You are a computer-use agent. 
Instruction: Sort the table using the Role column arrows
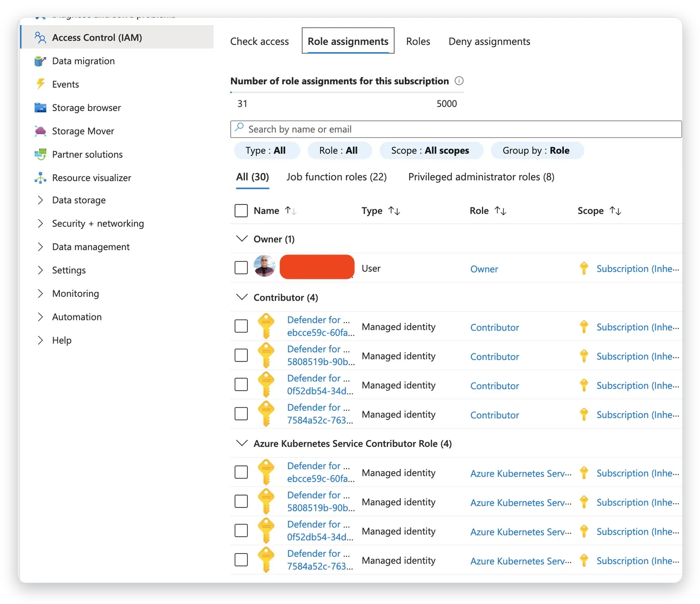click(x=500, y=211)
